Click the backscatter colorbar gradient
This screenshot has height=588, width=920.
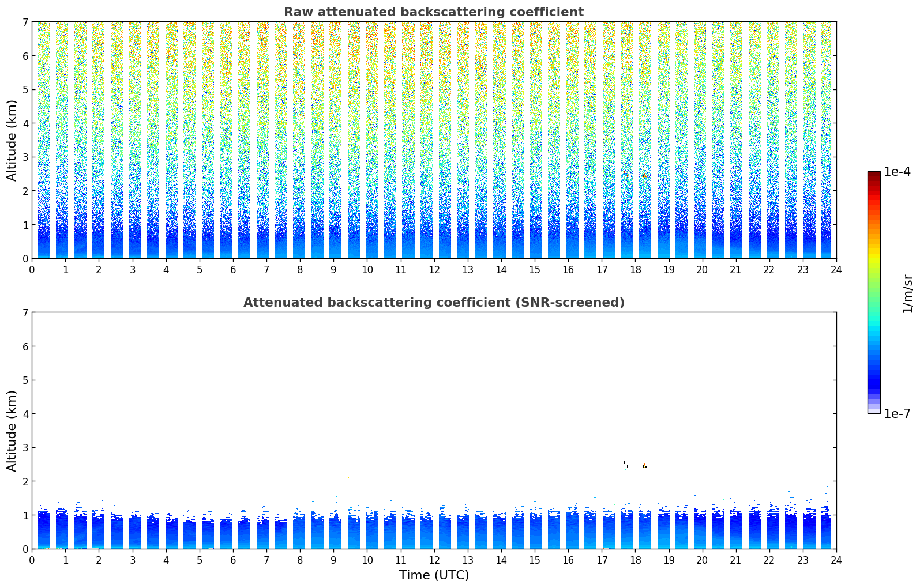(x=874, y=292)
